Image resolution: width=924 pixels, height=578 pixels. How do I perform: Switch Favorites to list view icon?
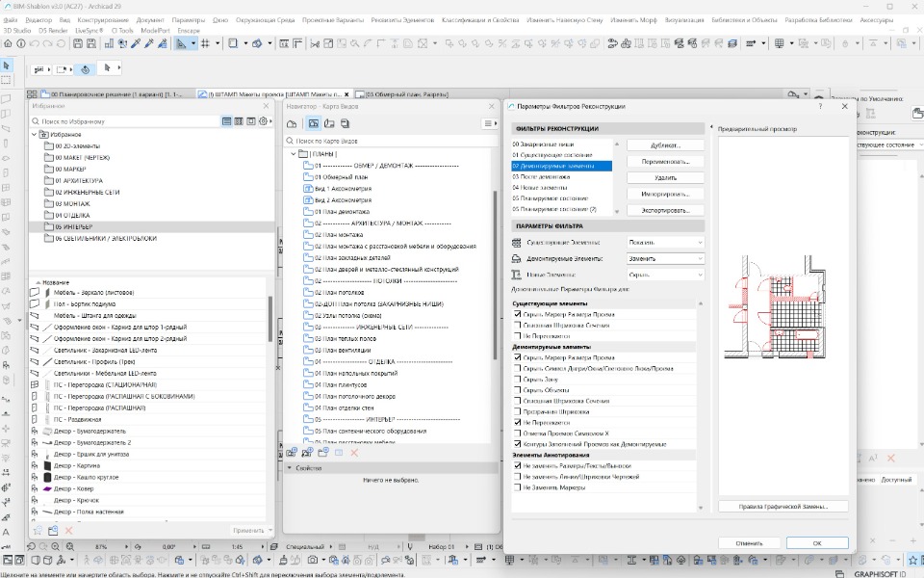[x=226, y=121]
